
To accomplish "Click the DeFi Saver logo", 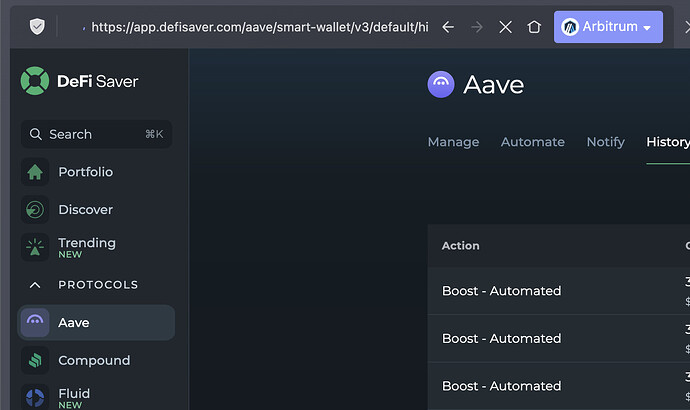I will click(79, 81).
